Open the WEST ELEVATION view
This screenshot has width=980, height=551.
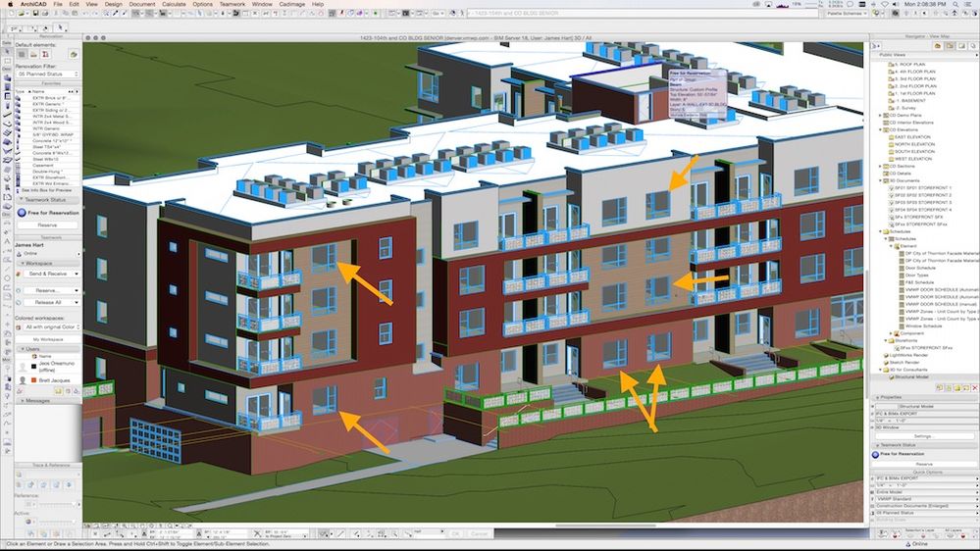click(x=909, y=159)
